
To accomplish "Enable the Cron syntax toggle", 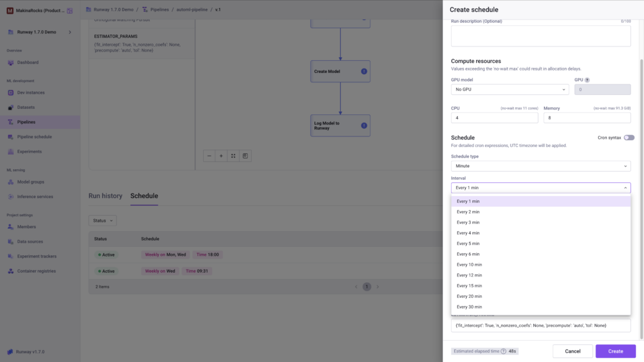I will 629,138.
